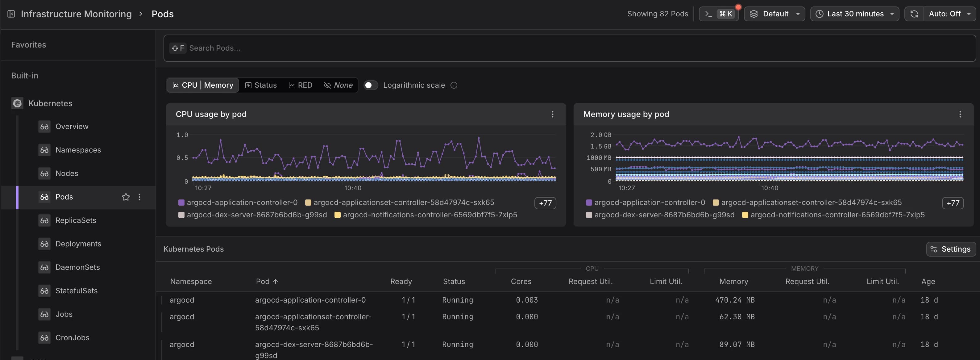Favorite Pods with the star icon
The height and width of the screenshot is (360, 980).
click(x=126, y=197)
